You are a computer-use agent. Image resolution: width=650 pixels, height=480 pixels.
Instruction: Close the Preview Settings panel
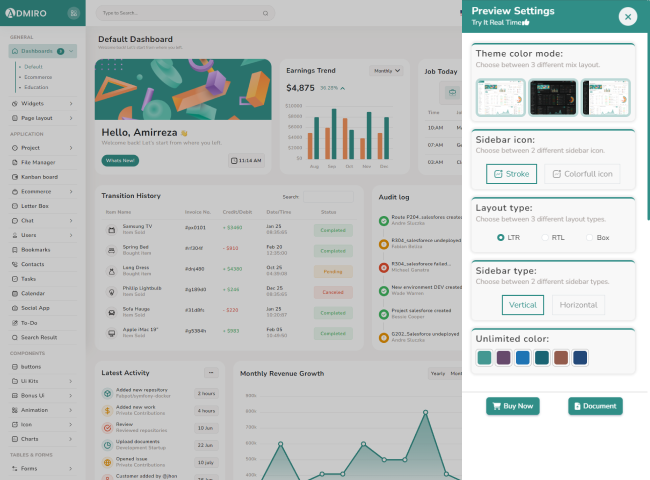[x=627, y=16]
